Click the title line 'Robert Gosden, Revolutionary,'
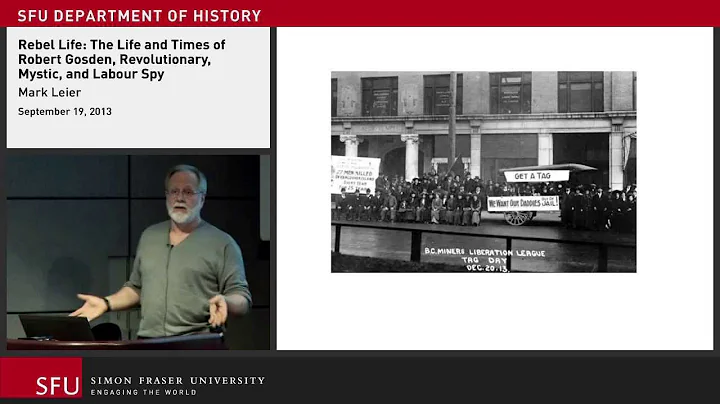The image size is (720, 404). (x=114, y=59)
